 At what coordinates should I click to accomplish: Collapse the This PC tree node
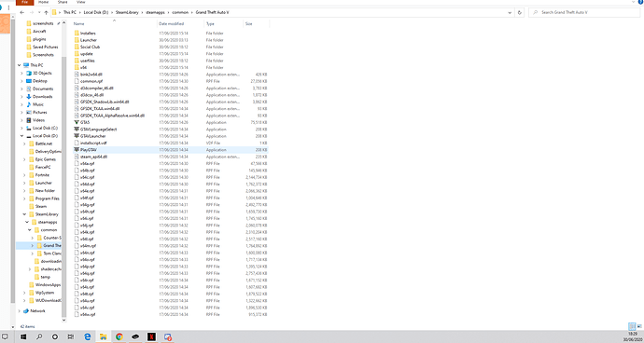[x=20, y=65]
